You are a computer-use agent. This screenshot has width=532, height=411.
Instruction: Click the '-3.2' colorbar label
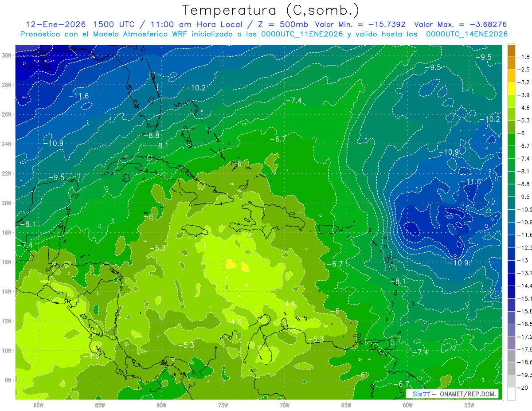tap(524, 82)
